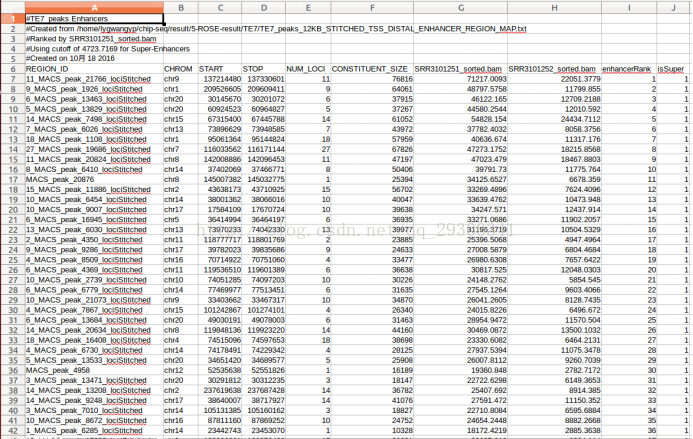
Task: Click START value 137214480
Action: coord(220,79)
